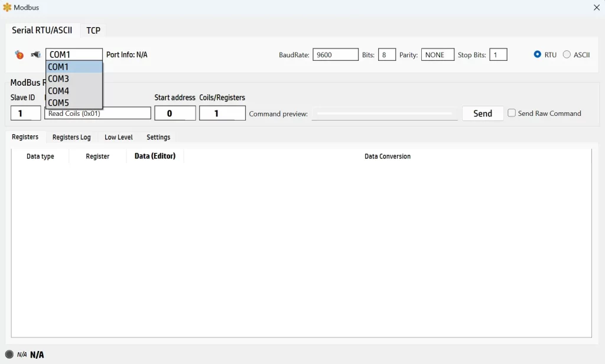Click the Slave ID input field
Image resolution: width=605 pixels, height=364 pixels.
pos(25,113)
